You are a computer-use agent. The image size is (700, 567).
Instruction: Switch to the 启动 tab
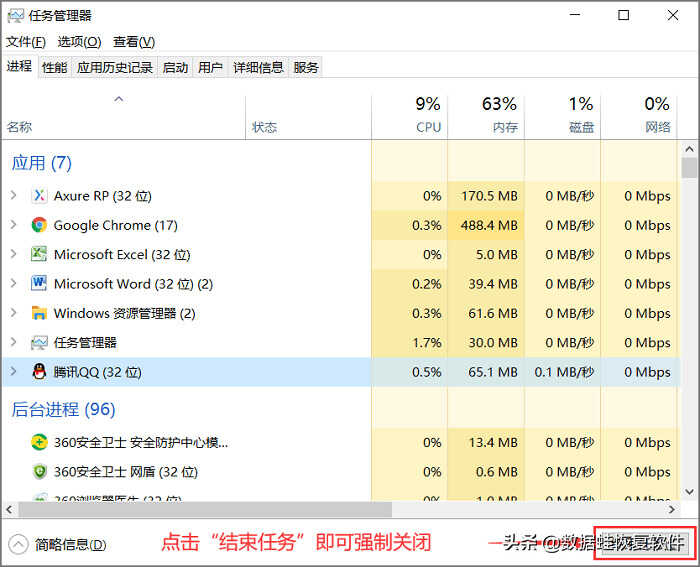point(175,67)
